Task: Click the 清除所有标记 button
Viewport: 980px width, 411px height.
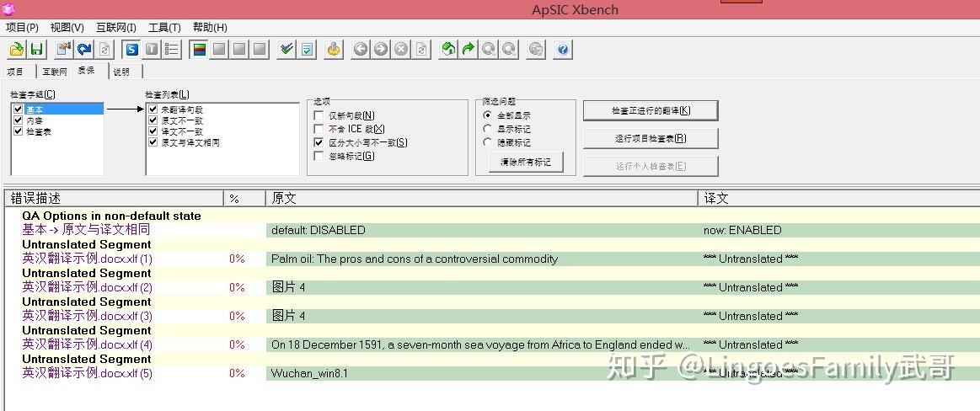Action: point(526,162)
